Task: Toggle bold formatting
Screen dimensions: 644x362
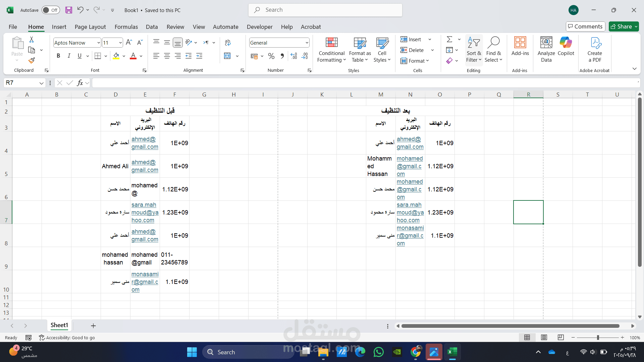Action: coord(58,56)
